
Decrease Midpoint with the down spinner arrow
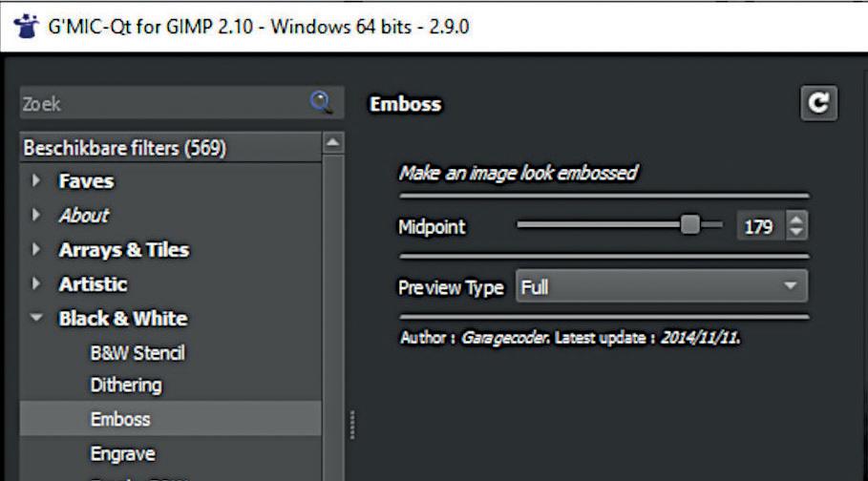click(796, 233)
